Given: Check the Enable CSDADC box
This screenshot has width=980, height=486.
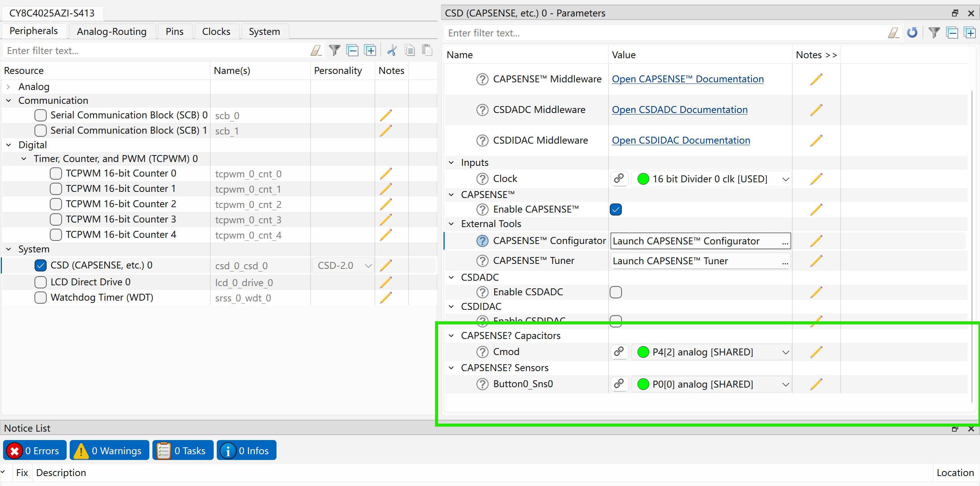Looking at the screenshot, I should tap(616, 292).
